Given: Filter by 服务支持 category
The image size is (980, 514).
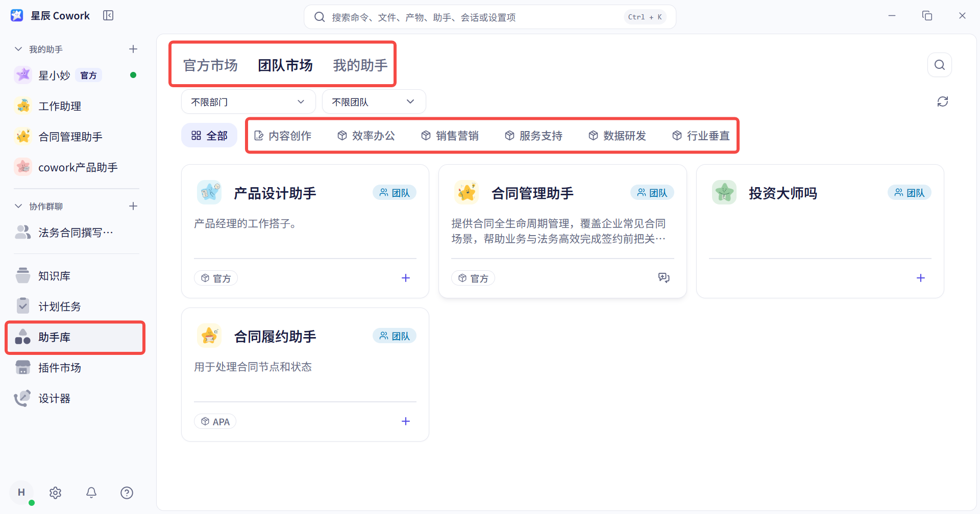Looking at the screenshot, I should [533, 136].
